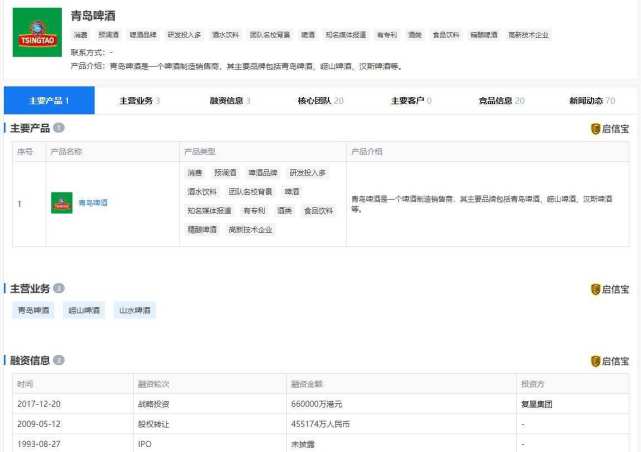Click the count badge next to 融资信息 heading
This screenshot has height=452, width=641.
pyautogui.click(x=59, y=360)
